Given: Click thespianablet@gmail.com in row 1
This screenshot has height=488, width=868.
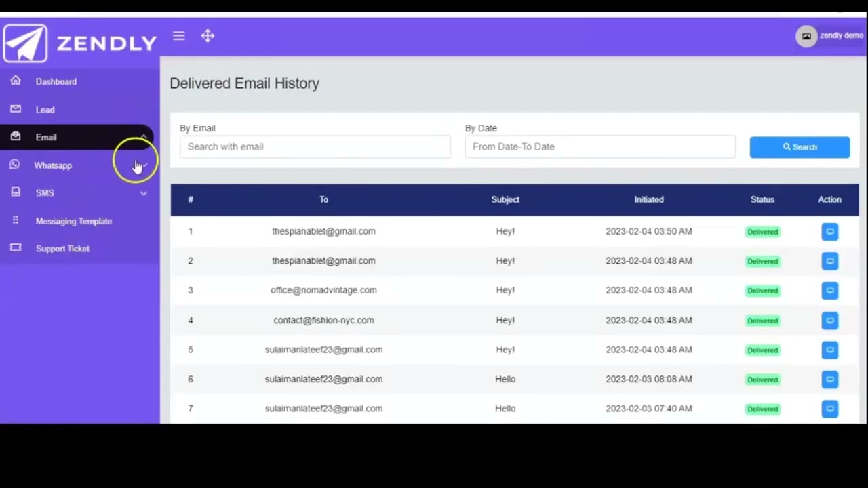Looking at the screenshot, I should 323,231.
